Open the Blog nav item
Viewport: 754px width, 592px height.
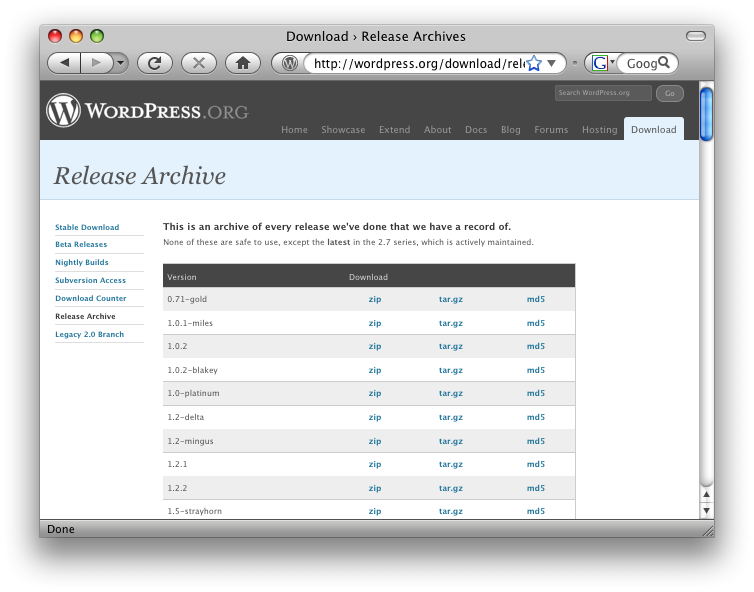coord(510,130)
